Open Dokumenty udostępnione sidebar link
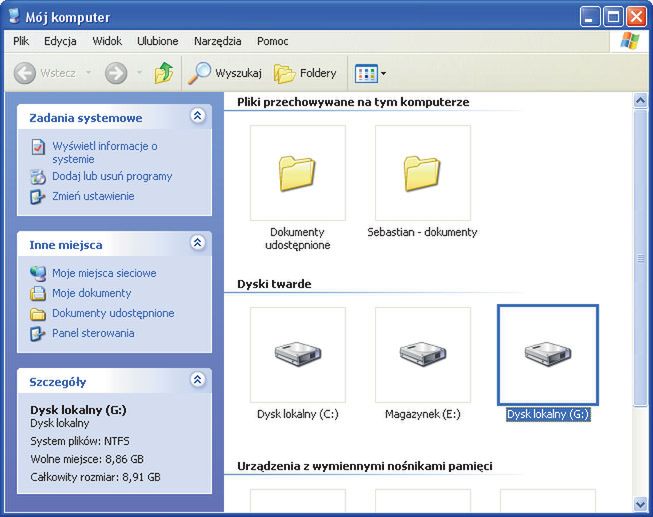 click(x=113, y=313)
